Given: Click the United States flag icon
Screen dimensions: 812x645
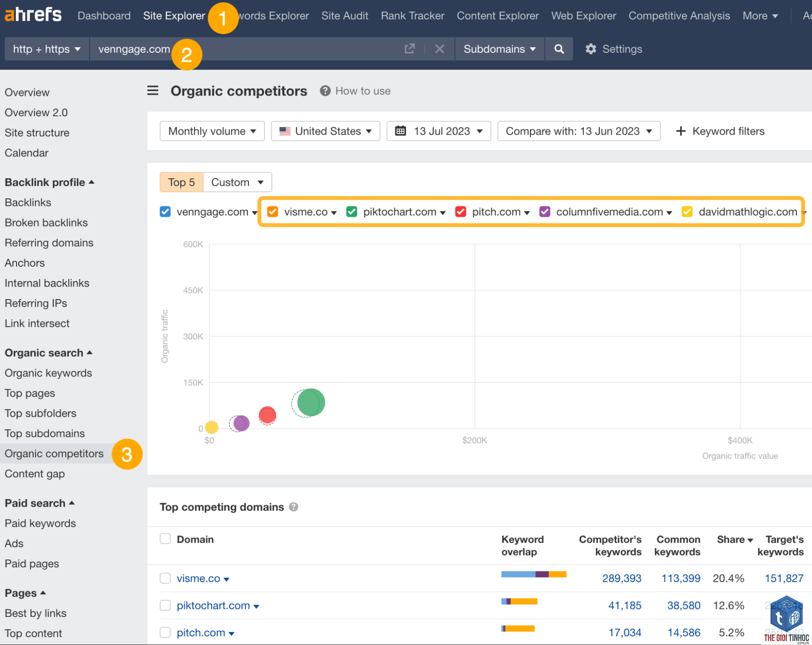Looking at the screenshot, I should [285, 131].
